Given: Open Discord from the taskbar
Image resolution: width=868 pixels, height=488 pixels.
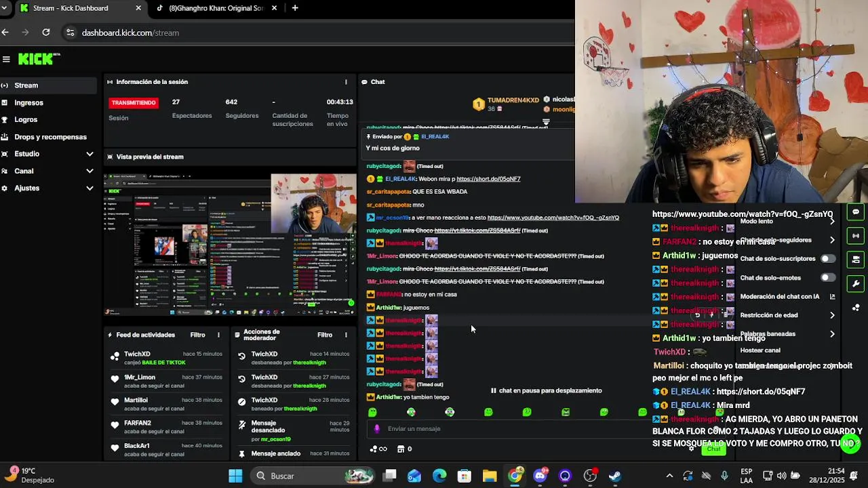Looking at the screenshot, I should [x=540, y=476].
